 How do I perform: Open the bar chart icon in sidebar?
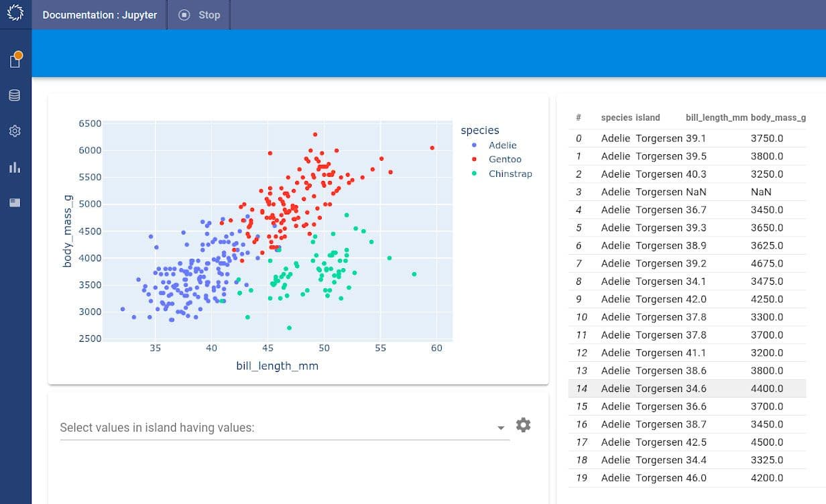[15, 167]
